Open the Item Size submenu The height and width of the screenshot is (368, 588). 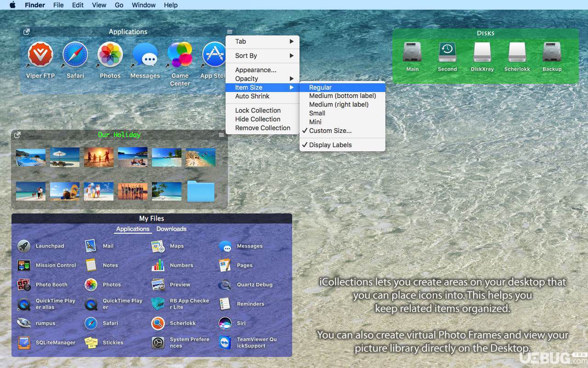pos(262,87)
